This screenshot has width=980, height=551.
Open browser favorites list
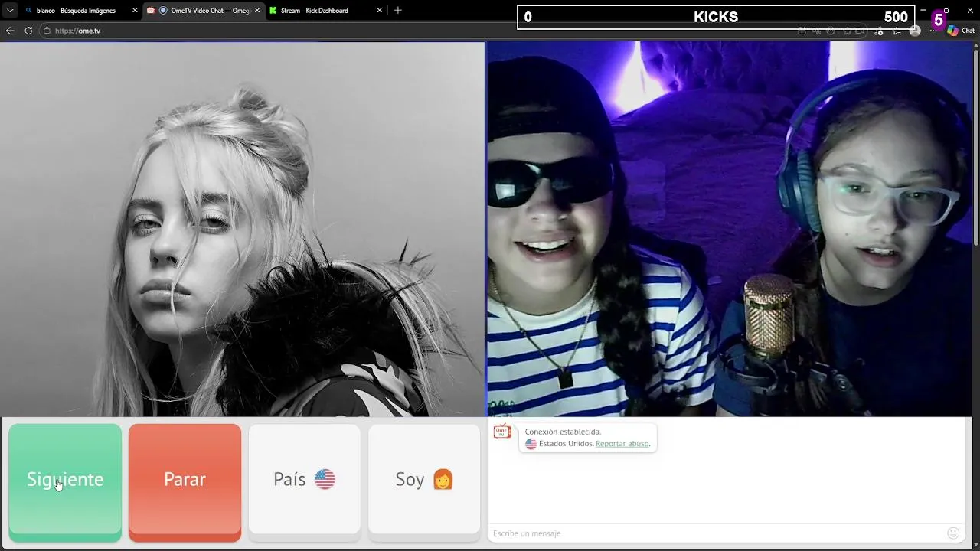coord(897,31)
